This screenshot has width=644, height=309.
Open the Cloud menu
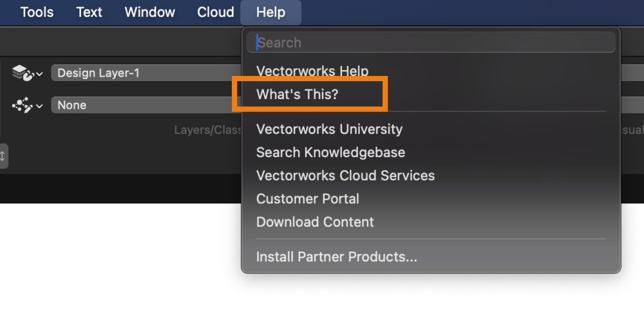215,12
